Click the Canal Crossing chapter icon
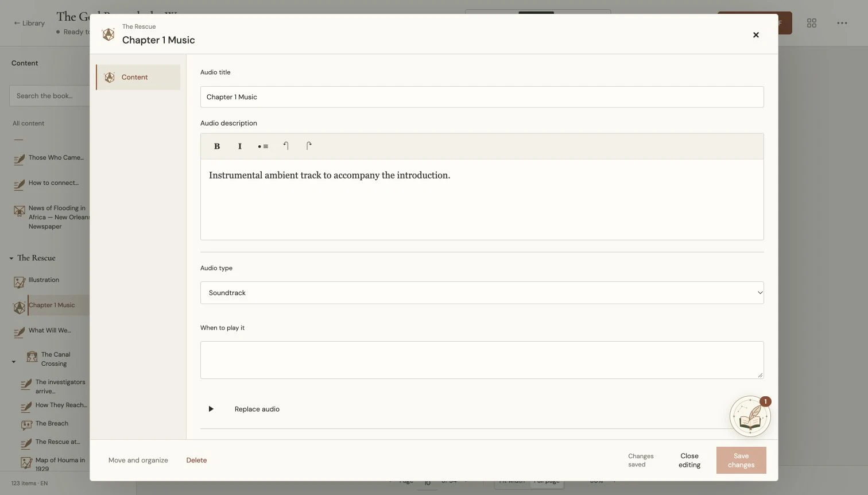The height and width of the screenshot is (495, 868). 32,357
